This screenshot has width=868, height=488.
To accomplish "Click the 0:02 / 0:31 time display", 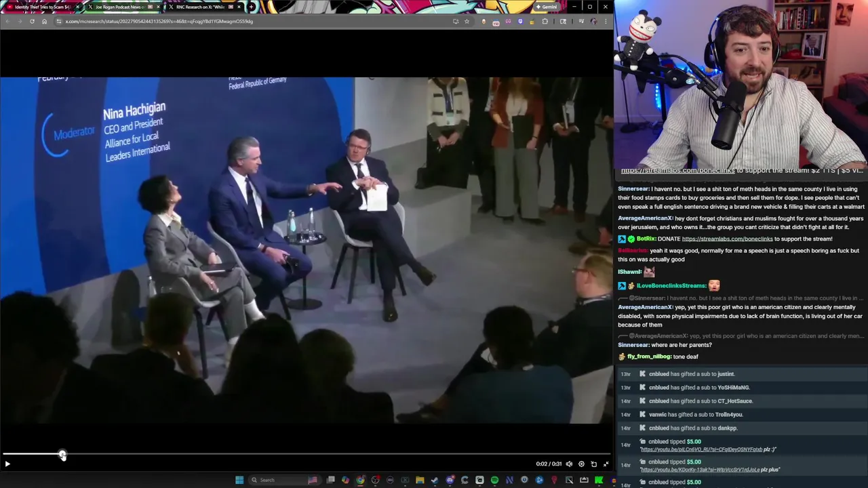I will [549, 464].
